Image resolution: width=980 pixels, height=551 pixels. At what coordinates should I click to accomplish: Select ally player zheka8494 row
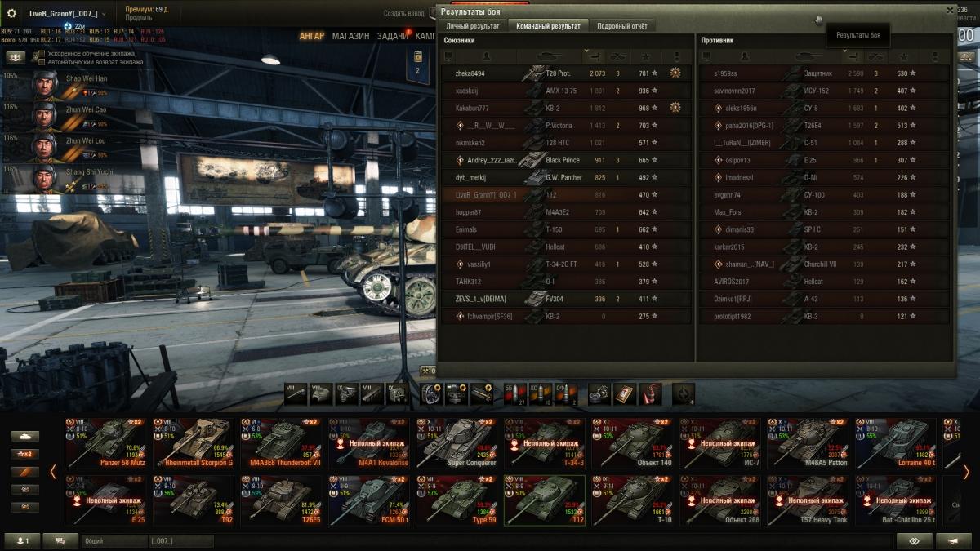point(566,73)
